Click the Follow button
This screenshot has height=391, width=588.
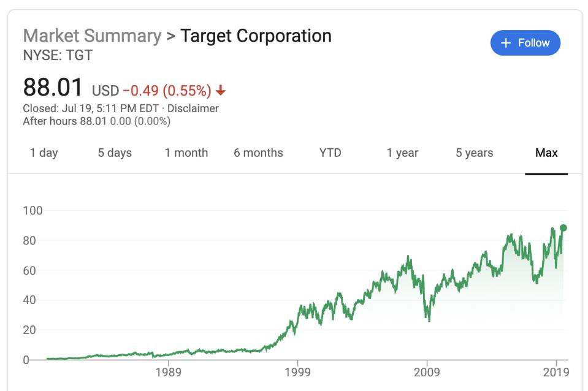525,43
